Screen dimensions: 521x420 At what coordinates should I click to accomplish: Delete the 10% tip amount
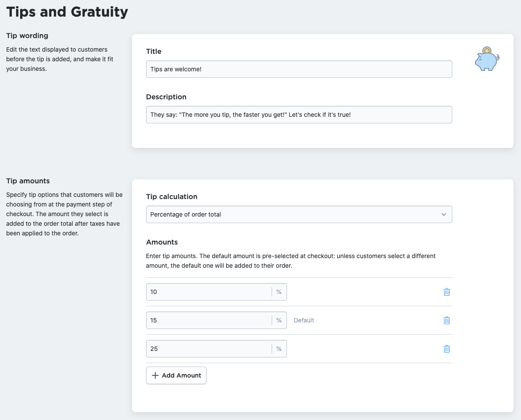coord(447,291)
